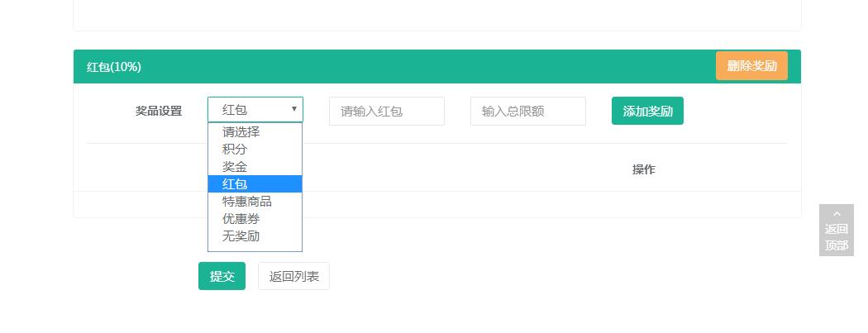Go back to top via 返回顶部
The height and width of the screenshot is (333, 868).
click(836, 230)
